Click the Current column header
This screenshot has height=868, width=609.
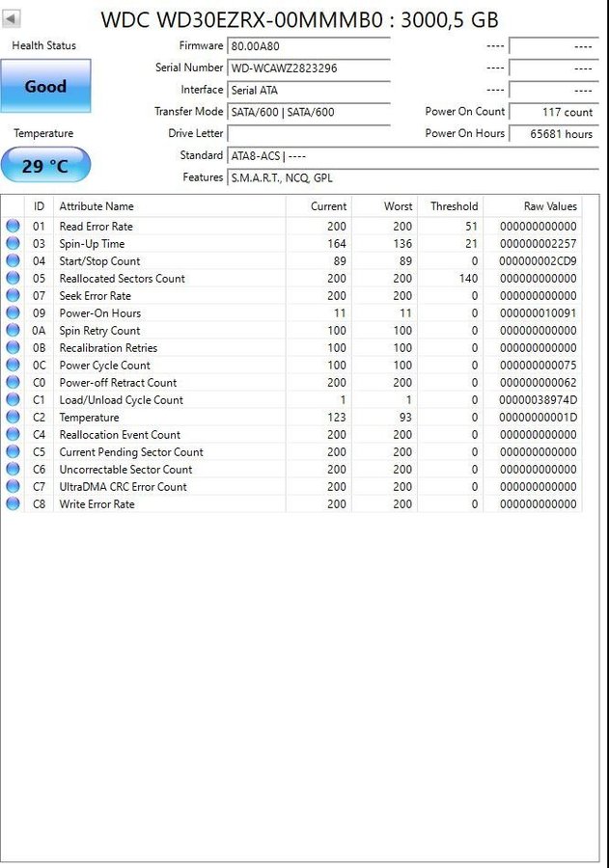tap(318, 206)
